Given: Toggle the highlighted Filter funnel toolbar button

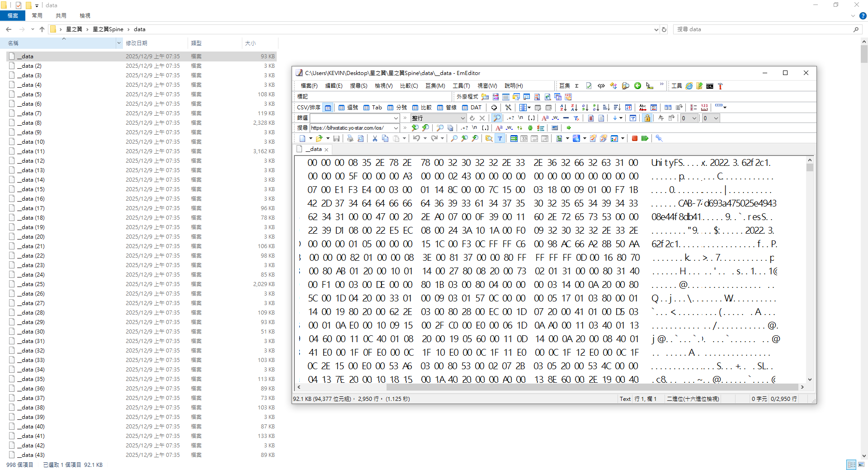Looking at the screenshot, I should point(500,139).
